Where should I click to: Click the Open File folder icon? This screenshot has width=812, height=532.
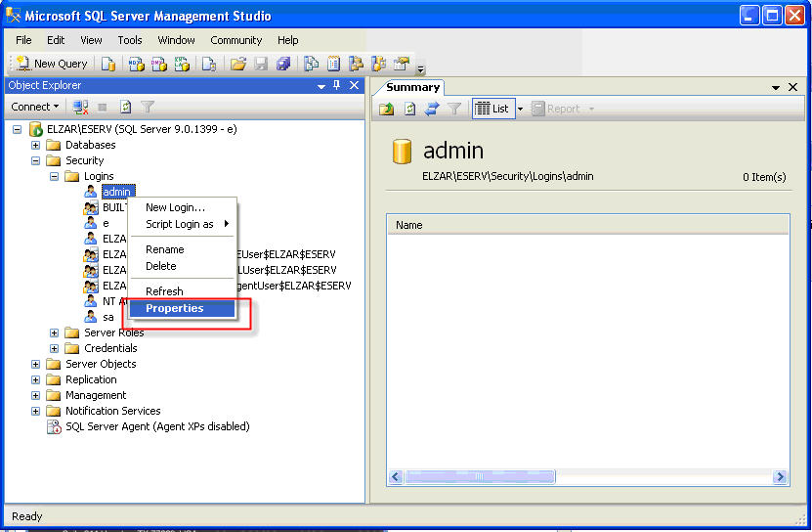point(237,64)
